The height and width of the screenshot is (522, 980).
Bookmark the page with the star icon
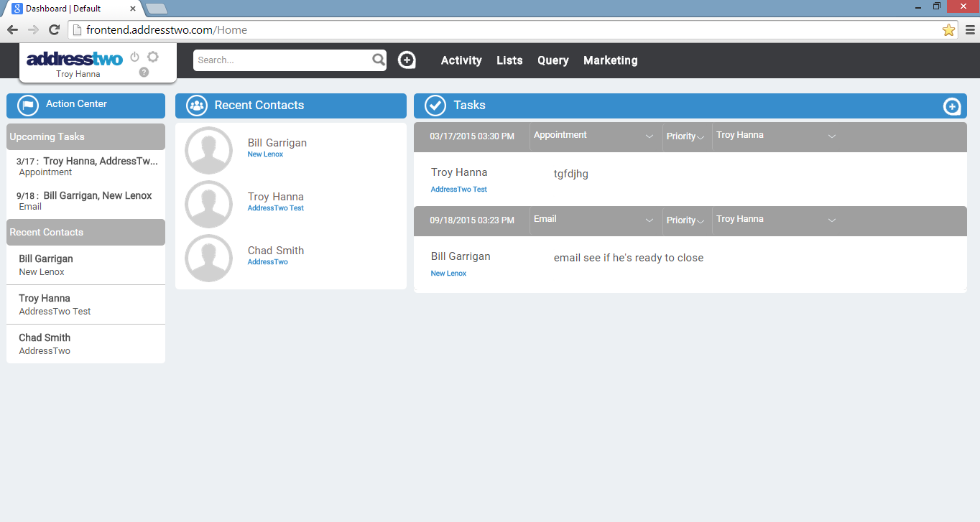[x=948, y=29]
